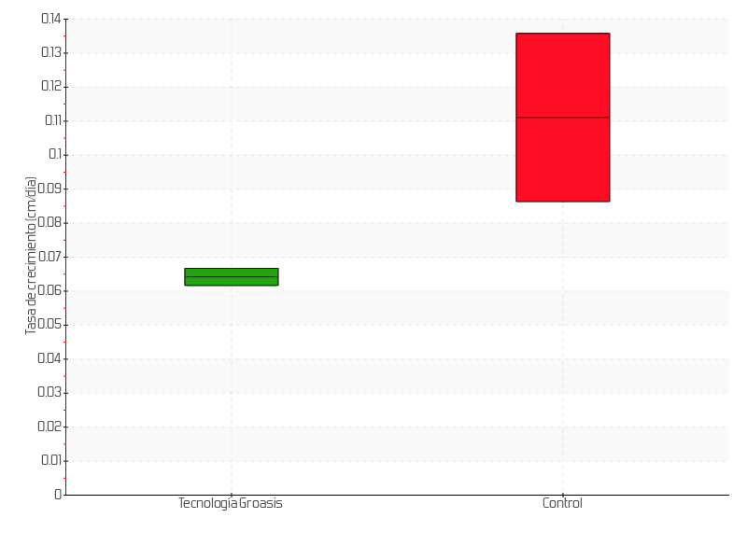Click the 0.13 y-axis tick label
Screen dimensions: 747x560
pyautogui.click(x=50, y=52)
